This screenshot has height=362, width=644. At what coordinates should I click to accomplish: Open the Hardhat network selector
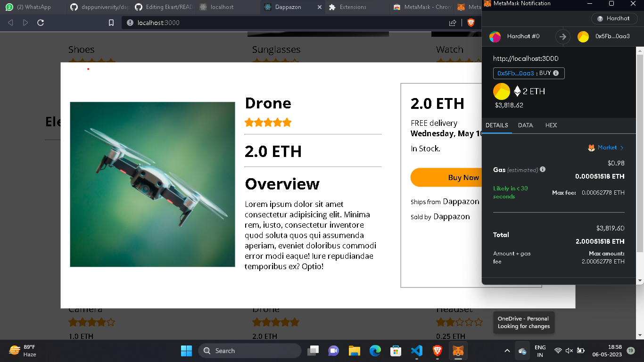(614, 18)
